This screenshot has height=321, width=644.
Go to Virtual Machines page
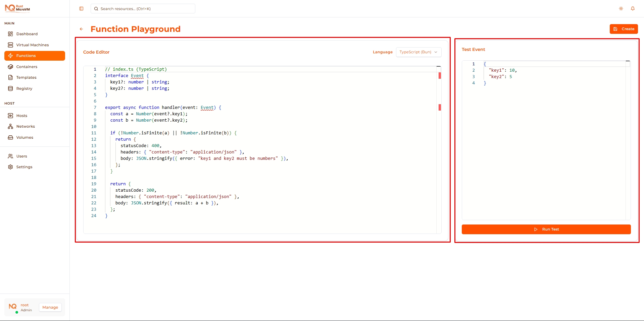pyautogui.click(x=32, y=45)
